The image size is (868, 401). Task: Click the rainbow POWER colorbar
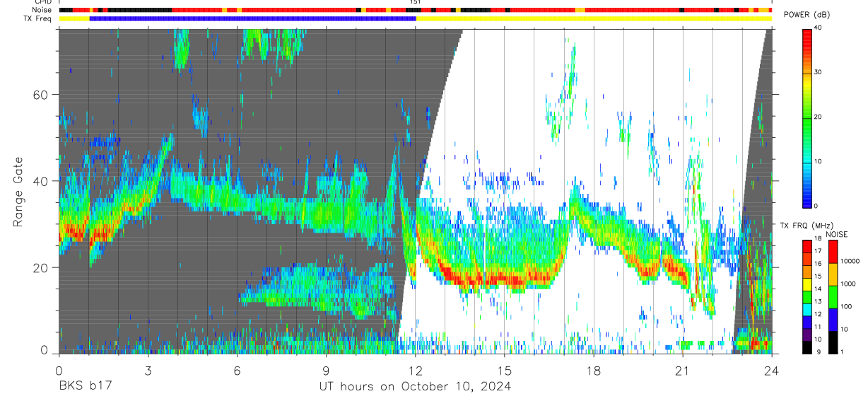[807, 117]
